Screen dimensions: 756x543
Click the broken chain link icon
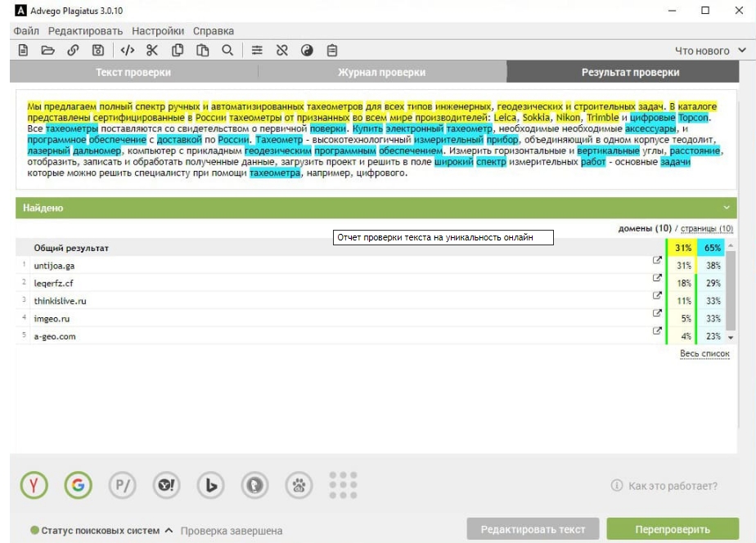coord(282,50)
